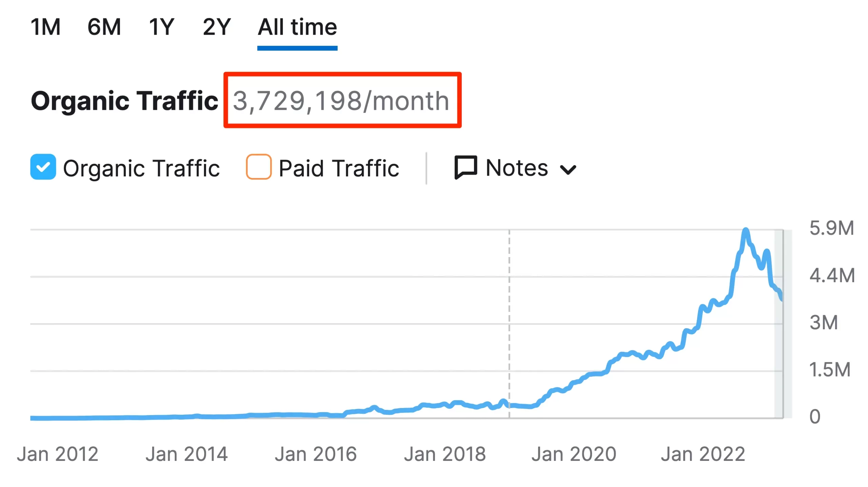
Task: Click the shaded latest-month bar on chart
Action: point(783,356)
